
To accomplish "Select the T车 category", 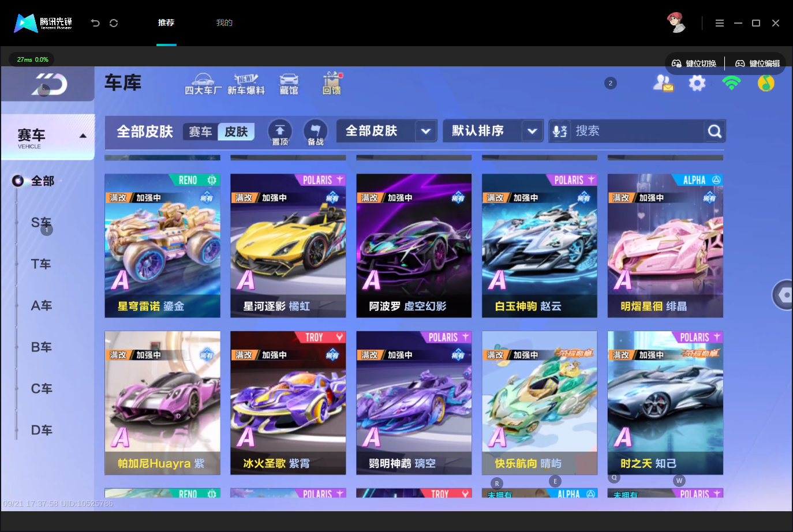I will pos(42,264).
